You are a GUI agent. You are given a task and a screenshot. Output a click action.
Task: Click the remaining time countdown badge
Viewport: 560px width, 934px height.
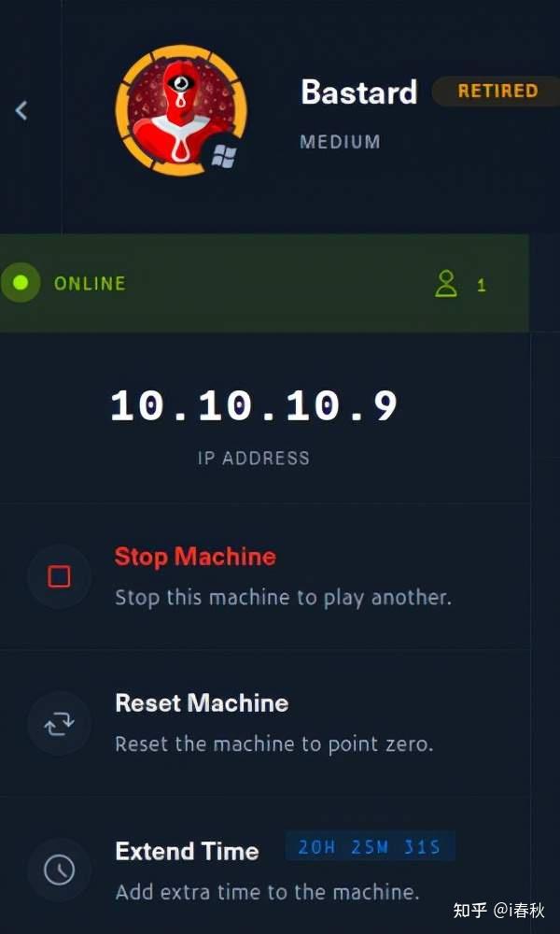coord(371,846)
